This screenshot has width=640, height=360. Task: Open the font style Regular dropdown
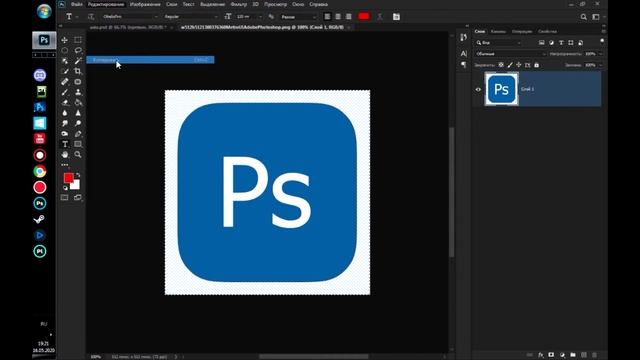[191, 17]
